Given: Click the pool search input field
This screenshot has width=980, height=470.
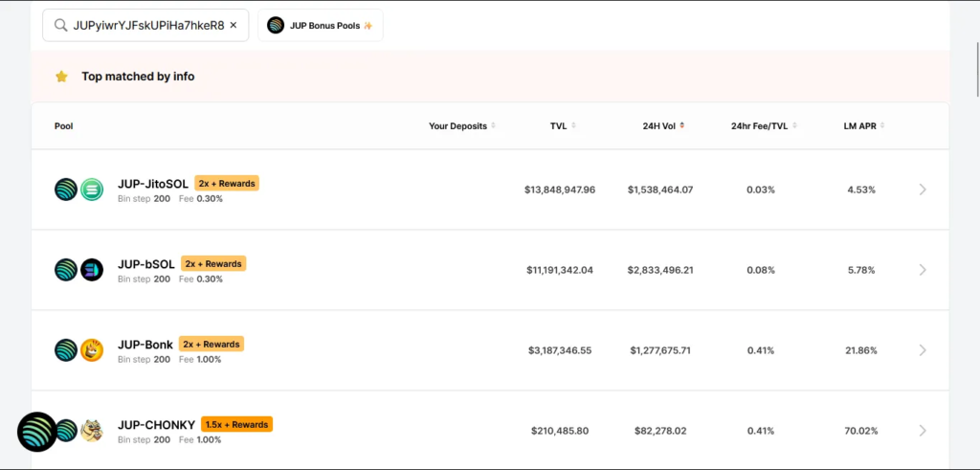Looking at the screenshot, I should (145, 25).
